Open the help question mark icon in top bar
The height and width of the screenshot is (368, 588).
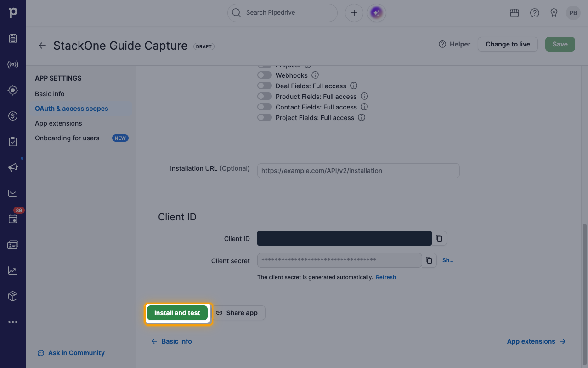click(x=535, y=13)
